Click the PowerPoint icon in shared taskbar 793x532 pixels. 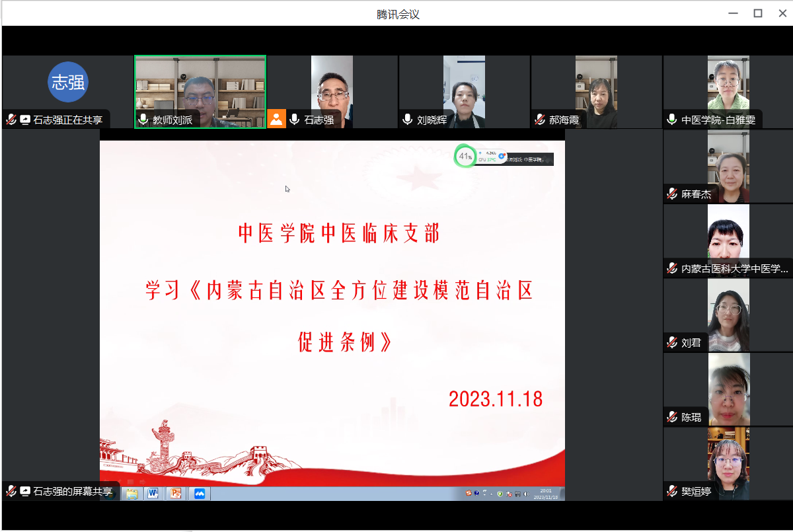(x=175, y=493)
